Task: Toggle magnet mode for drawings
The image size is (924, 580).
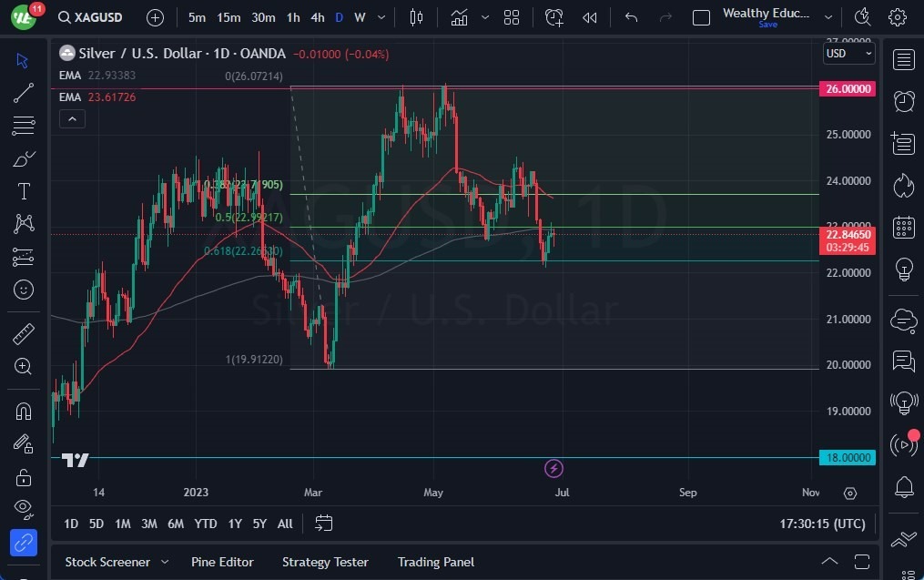Action: 24,411
